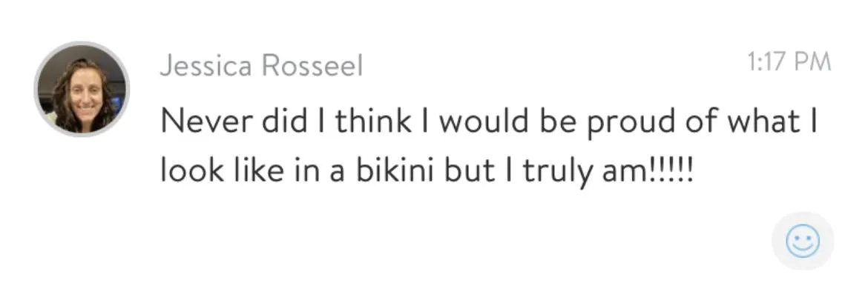Add a reaction with the smiley face button
Screen dimensions: 868x300
pos(803,241)
